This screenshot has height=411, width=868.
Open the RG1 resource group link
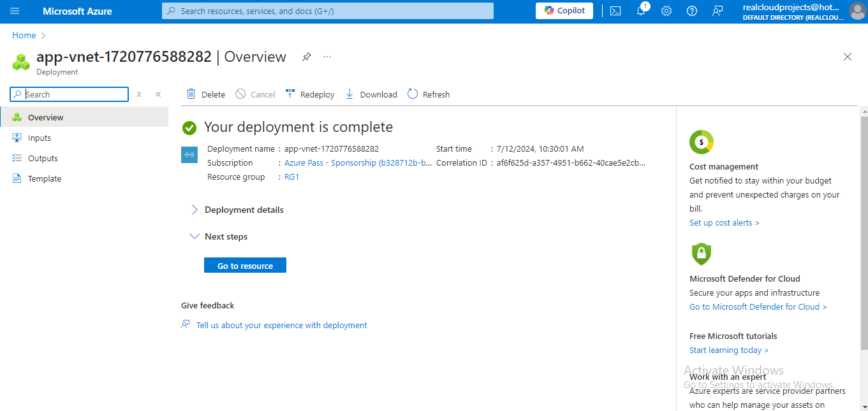tap(291, 177)
